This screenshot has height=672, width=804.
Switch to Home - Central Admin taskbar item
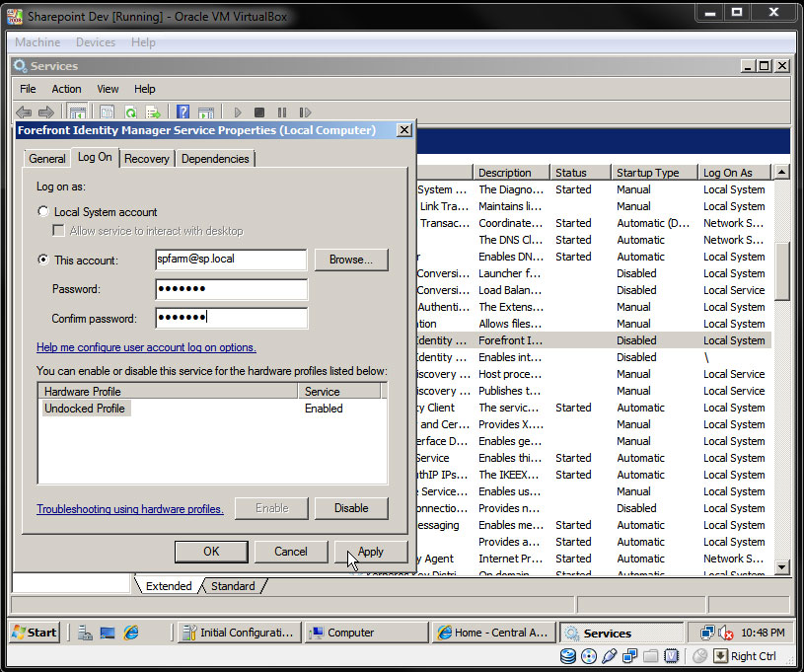(x=494, y=633)
